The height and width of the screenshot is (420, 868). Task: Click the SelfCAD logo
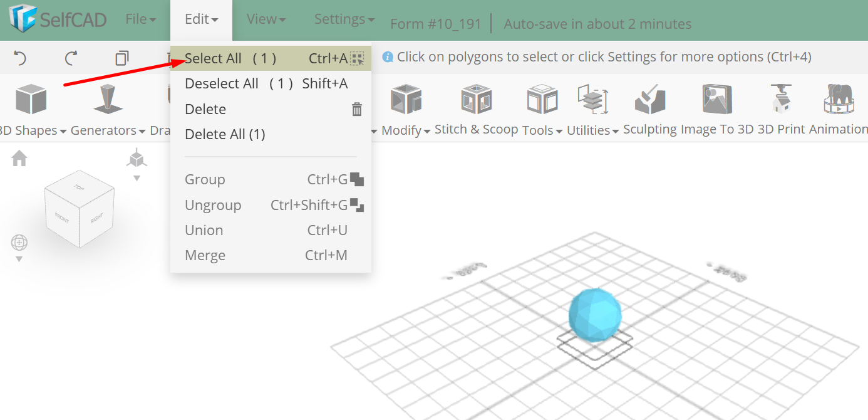pos(58,19)
